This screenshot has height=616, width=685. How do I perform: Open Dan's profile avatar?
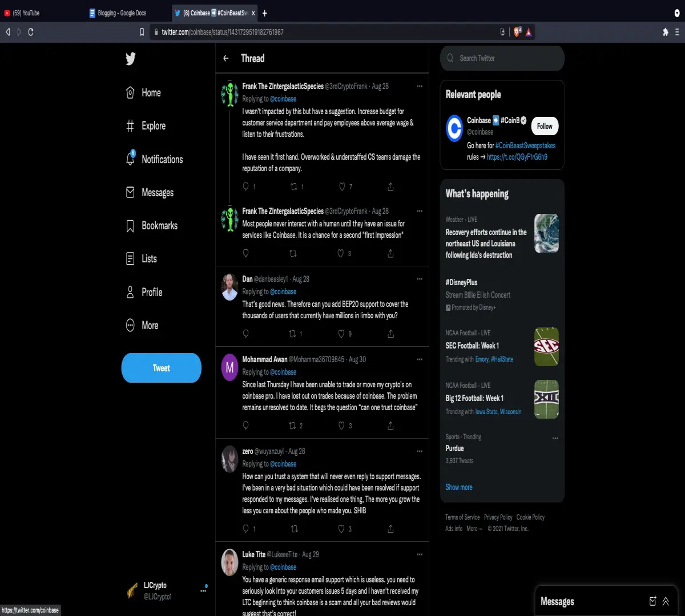pos(229,287)
